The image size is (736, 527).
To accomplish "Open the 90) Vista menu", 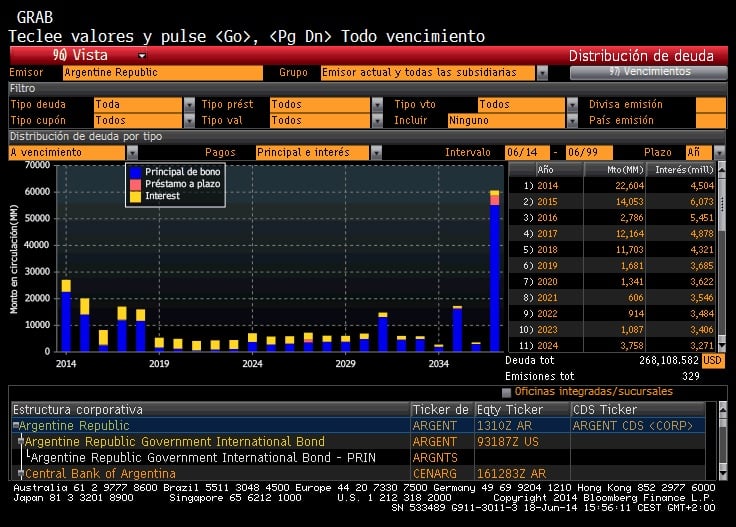I will [x=80, y=55].
